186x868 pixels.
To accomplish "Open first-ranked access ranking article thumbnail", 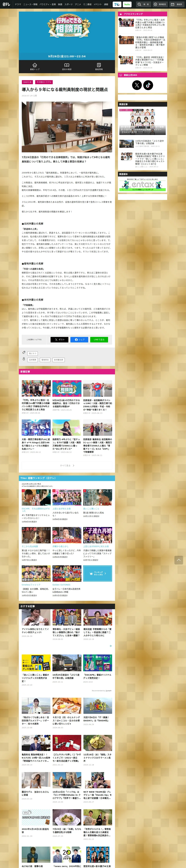I will click(x=126, y=23).
